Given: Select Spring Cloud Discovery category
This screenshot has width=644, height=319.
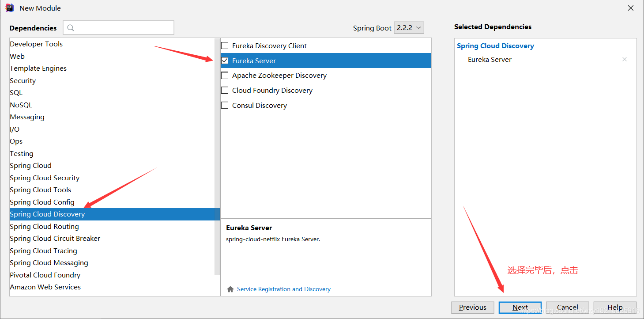Looking at the screenshot, I should (114, 214).
